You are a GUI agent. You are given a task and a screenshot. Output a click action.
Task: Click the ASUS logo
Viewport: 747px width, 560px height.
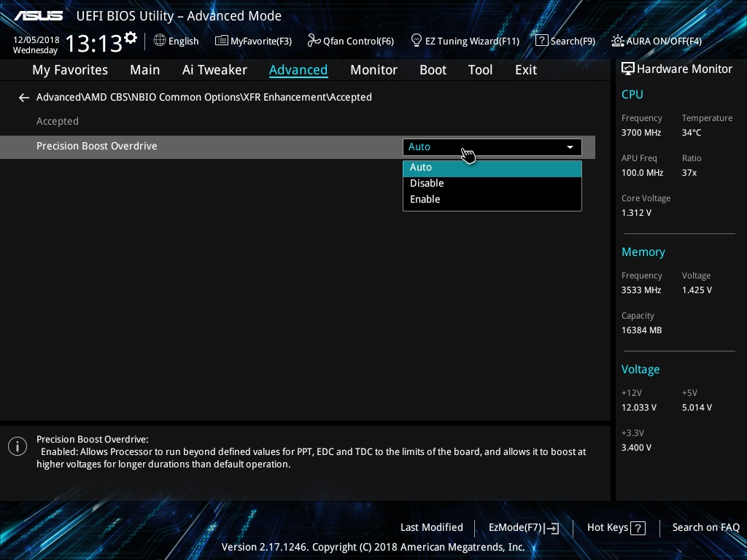pyautogui.click(x=38, y=16)
